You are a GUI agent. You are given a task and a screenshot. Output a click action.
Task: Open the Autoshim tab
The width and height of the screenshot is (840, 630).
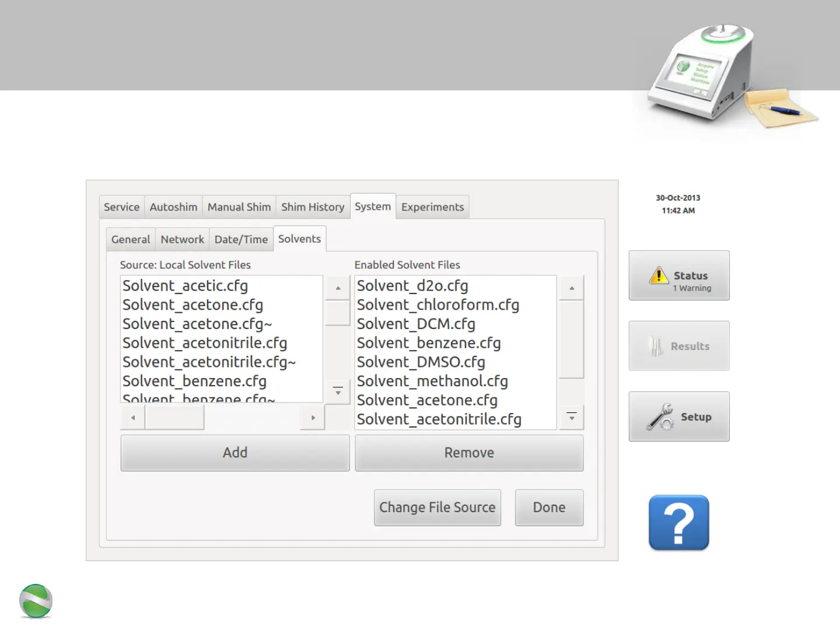click(x=173, y=207)
